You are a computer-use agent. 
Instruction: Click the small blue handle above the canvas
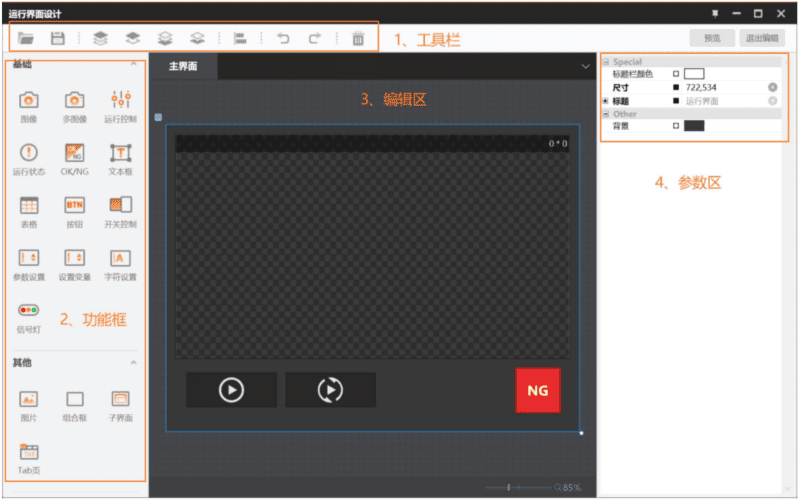click(x=158, y=117)
